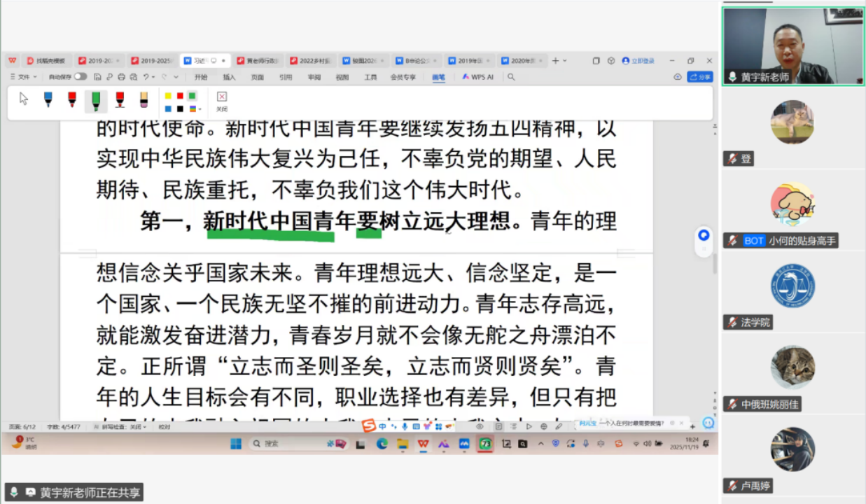Select the blue pen tool
This screenshot has height=504, width=866.
[48, 100]
